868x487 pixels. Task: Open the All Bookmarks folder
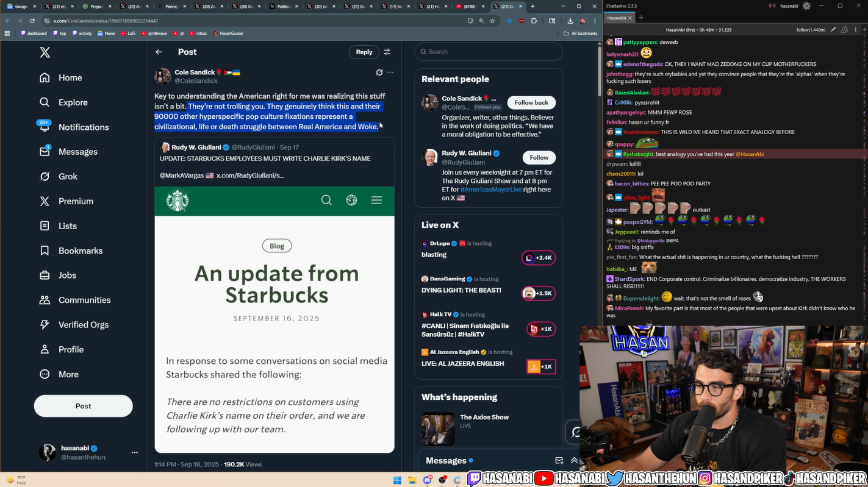pos(580,34)
